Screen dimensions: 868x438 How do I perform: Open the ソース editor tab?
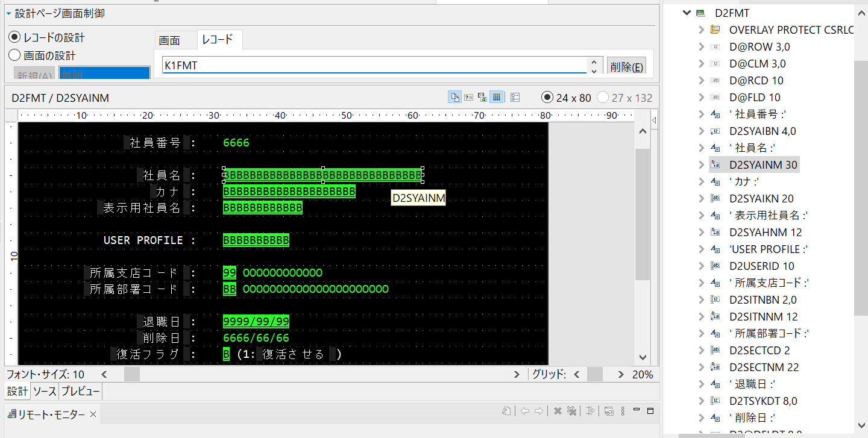tap(45, 392)
